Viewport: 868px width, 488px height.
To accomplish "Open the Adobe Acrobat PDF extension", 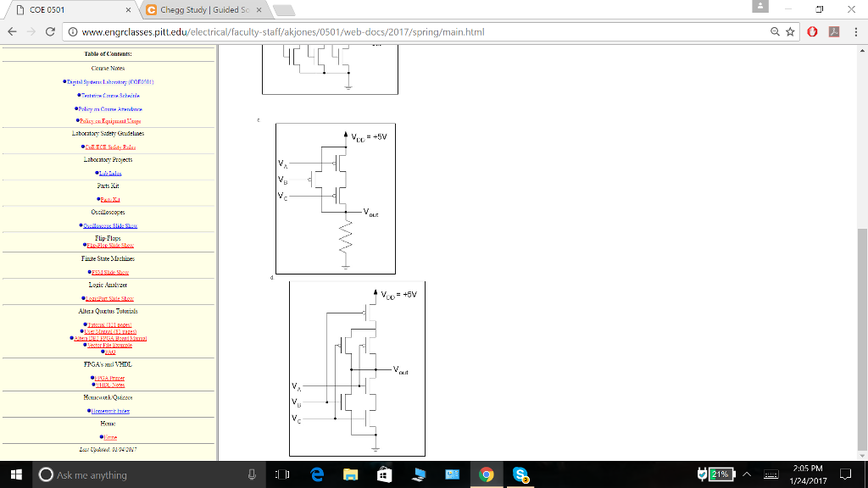I will click(x=834, y=32).
